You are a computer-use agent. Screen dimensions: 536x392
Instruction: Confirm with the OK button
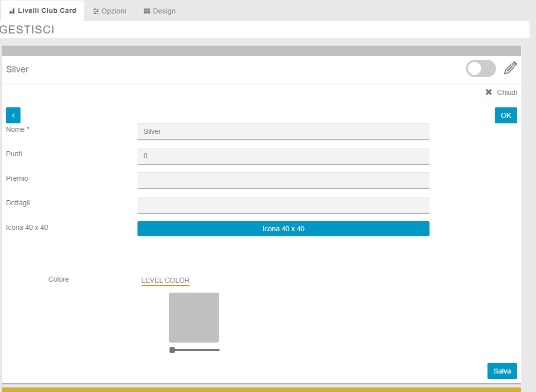coord(505,115)
